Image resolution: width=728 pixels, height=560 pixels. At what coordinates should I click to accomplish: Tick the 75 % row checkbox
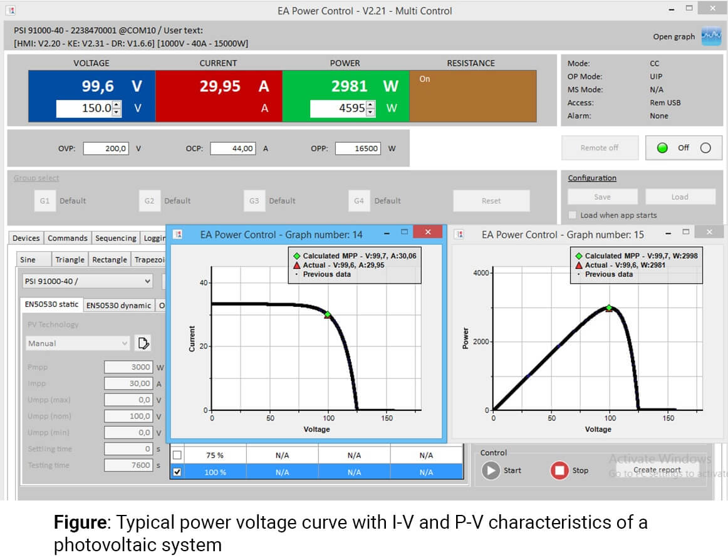click(177, 455)
